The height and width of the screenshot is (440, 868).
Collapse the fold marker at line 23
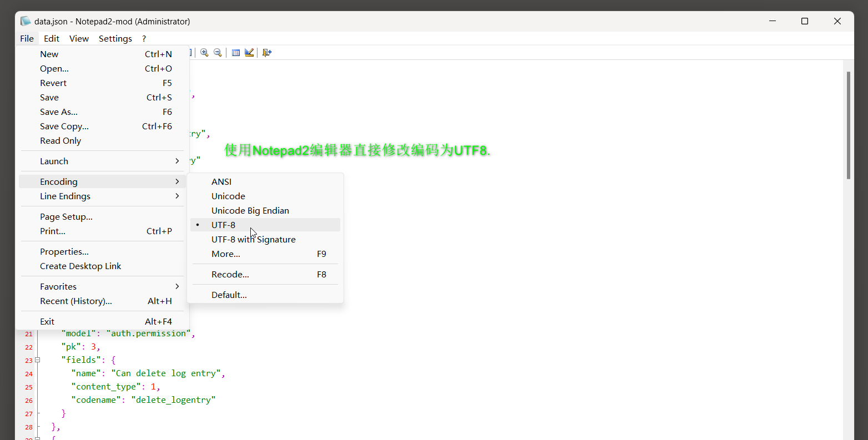tap(38, 360)
